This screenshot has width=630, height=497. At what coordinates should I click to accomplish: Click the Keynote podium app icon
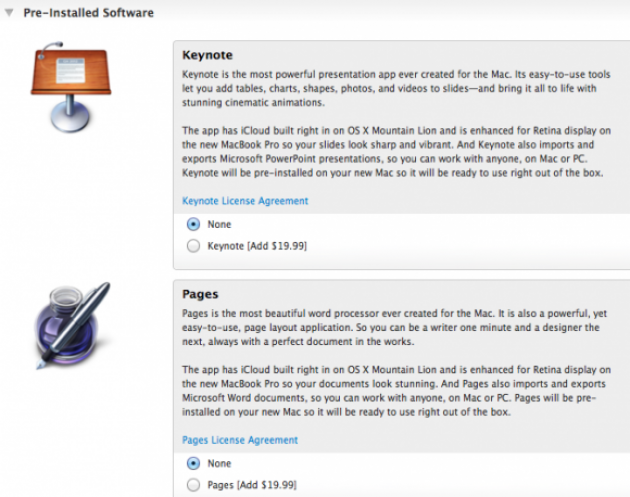coord(71,87)
